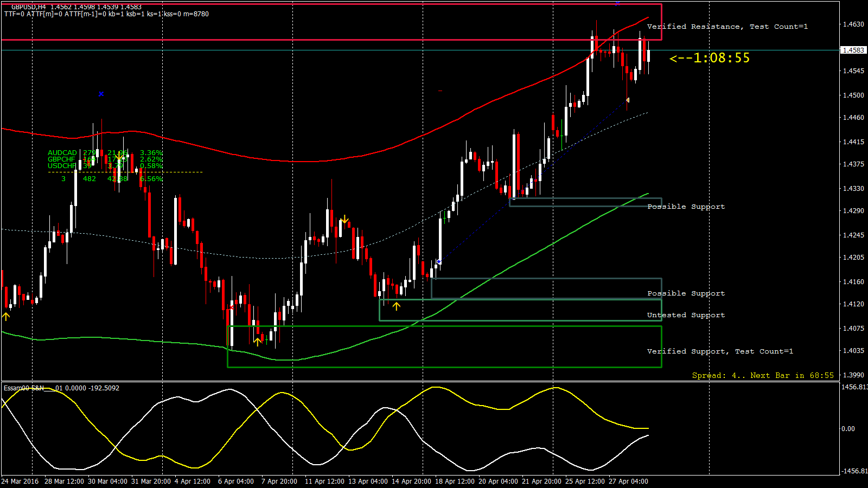Select the blue dot marker at trendline start
The width and height of the screenshot is (868, 488).
(439, 262)
